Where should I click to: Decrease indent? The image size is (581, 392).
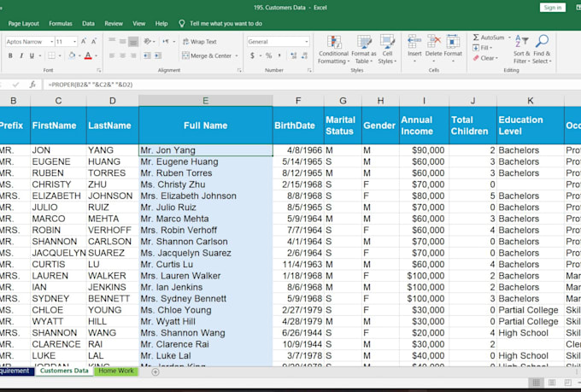[147, 56]
